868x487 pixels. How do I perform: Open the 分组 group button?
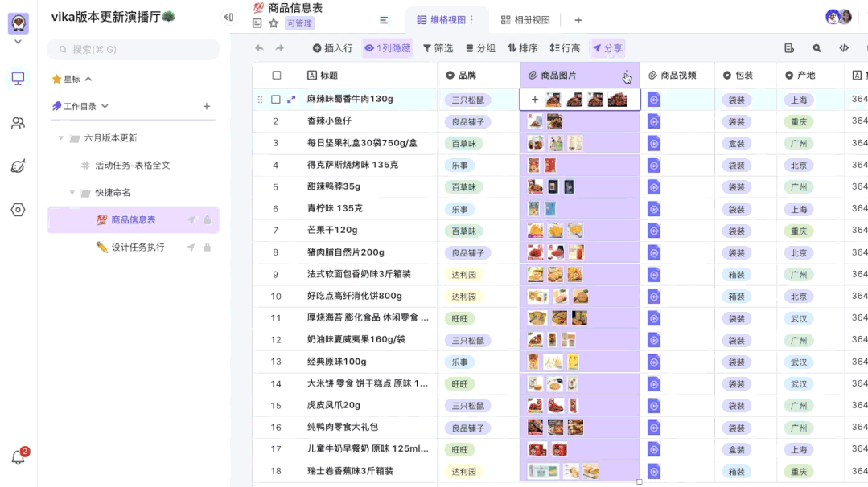tap(480, 48)
